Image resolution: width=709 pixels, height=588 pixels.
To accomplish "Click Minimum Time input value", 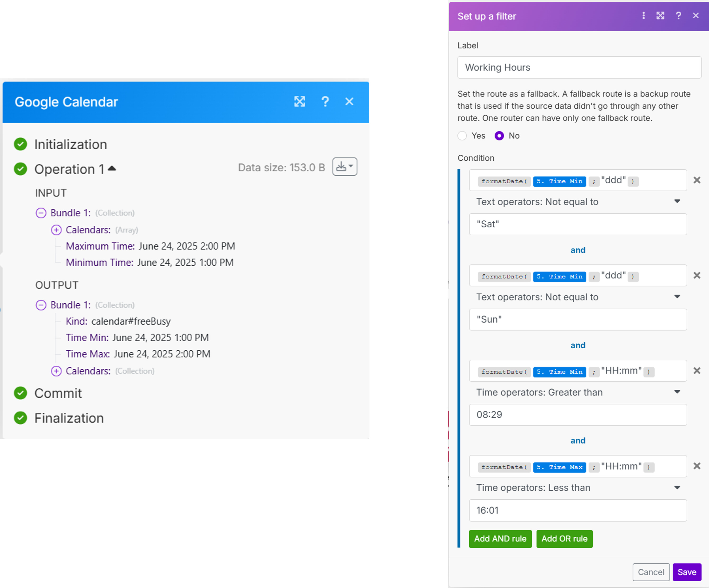I will click(185, 263).
